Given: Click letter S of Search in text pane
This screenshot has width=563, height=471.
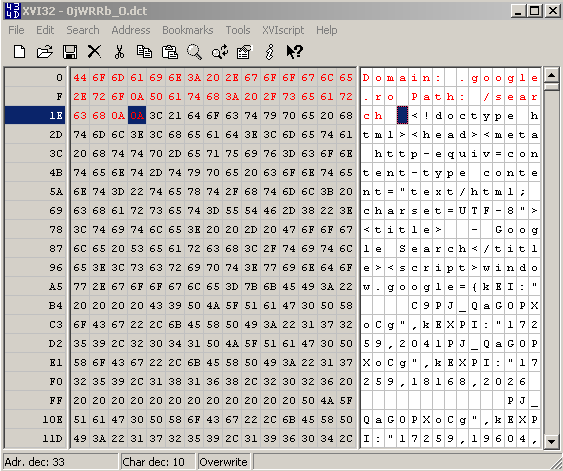Looking at the screenshot, I should [403, 249].
